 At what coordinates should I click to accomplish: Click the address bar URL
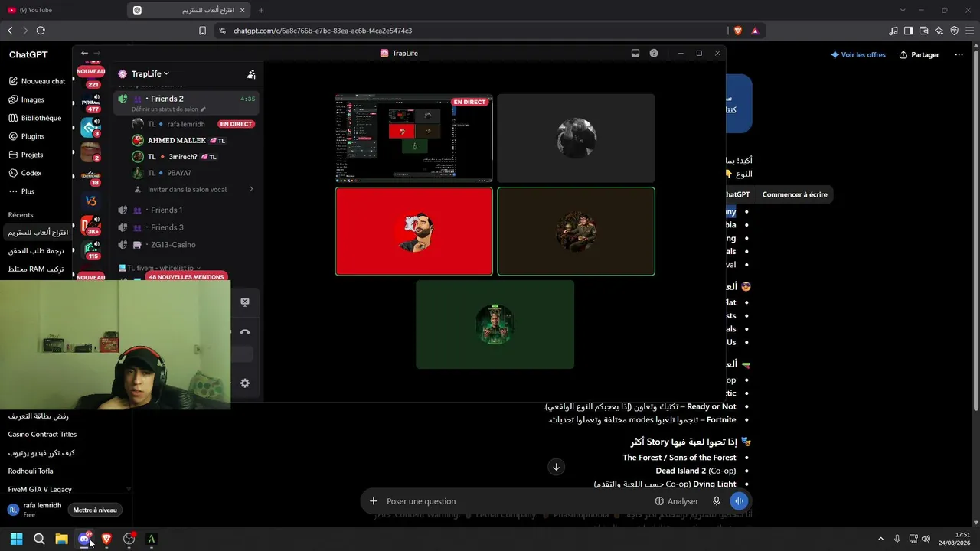pyautogui.click(x=322, y=31)
